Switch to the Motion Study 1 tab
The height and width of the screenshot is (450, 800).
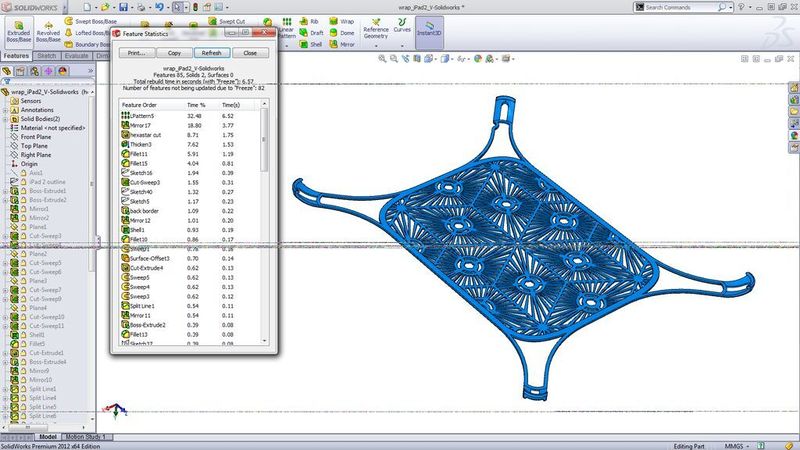[86, 437]
